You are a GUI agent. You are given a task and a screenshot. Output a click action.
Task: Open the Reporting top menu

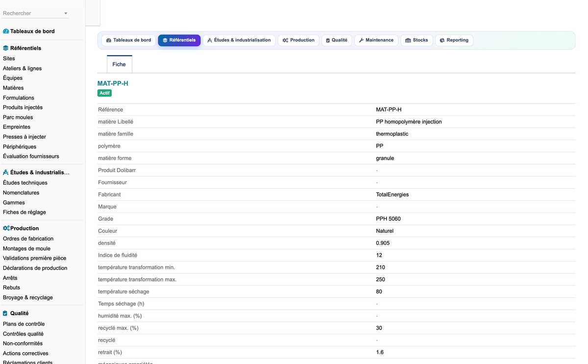[454, 40]
